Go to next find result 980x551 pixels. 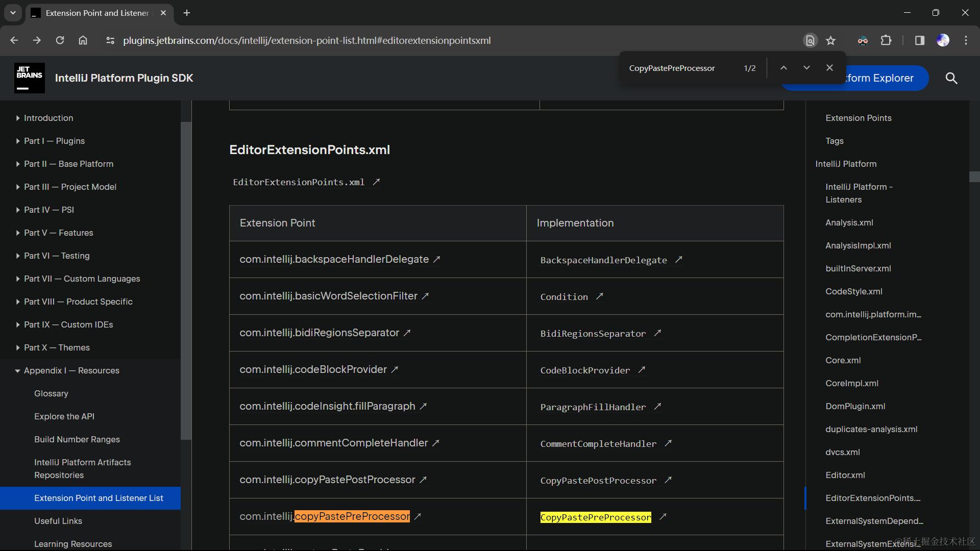coord(806,68)
